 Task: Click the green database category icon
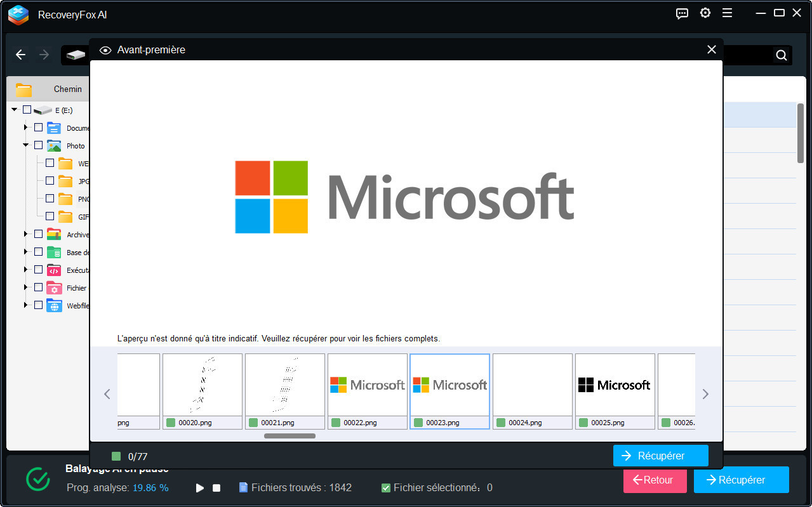point(54,252)
